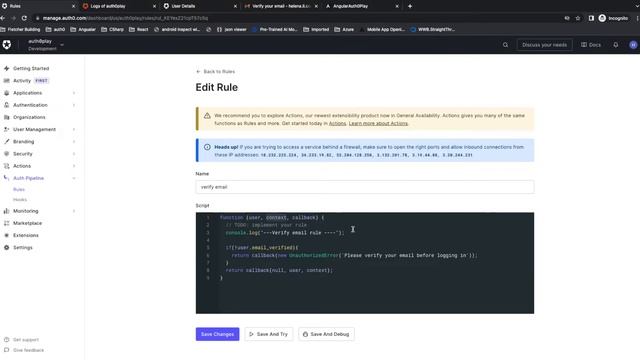This screenshot has height=360, width=640.
Task: Open a new browser tab
Action: click(x=410, y=6)
